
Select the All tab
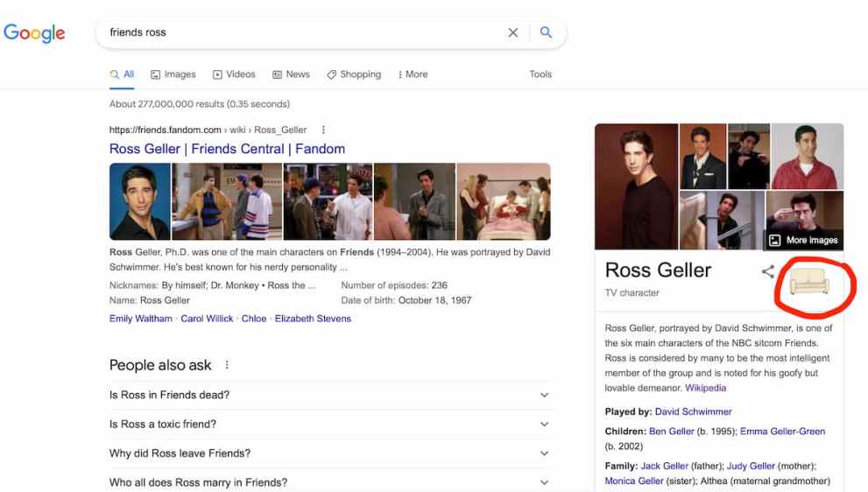tap(122, 74)
